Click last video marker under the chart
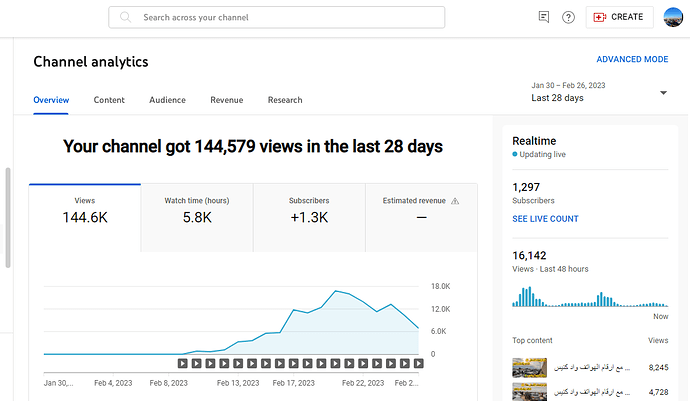This screenshot has height=401, width=690. point(418,363)
